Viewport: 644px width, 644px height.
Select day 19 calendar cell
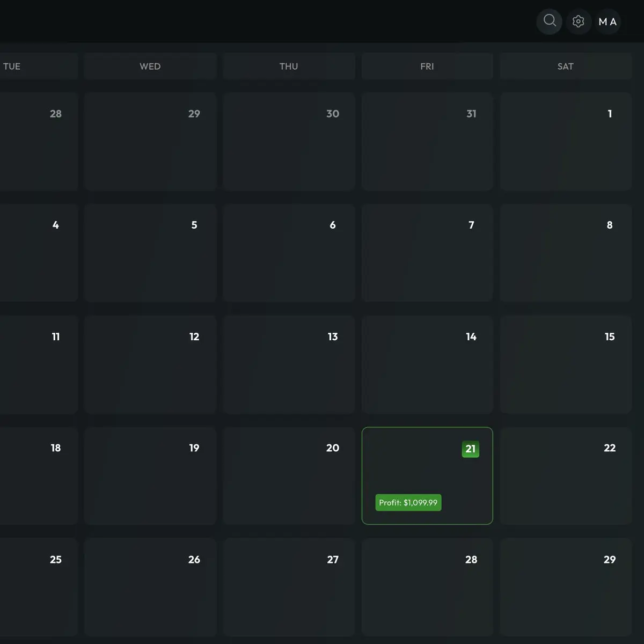pos(150,475)
